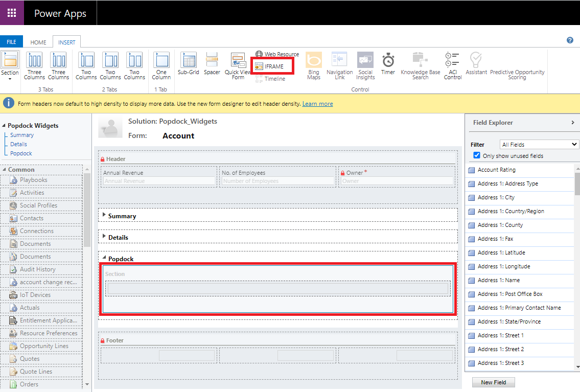Expand the Summary tab on the form
Screen dimensions: 580x392
coord(104,215)
